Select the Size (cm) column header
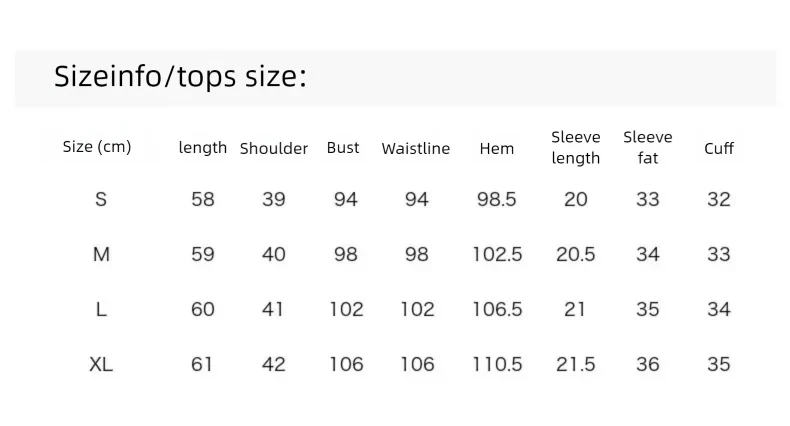Screen dimensions: 790x426 coord(97,147)
